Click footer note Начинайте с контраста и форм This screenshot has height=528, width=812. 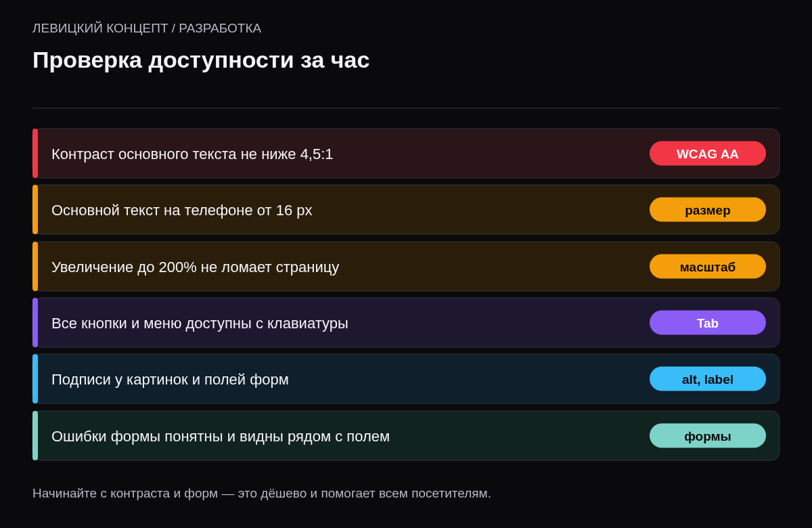pyautogui.click(x=125, y=493)
